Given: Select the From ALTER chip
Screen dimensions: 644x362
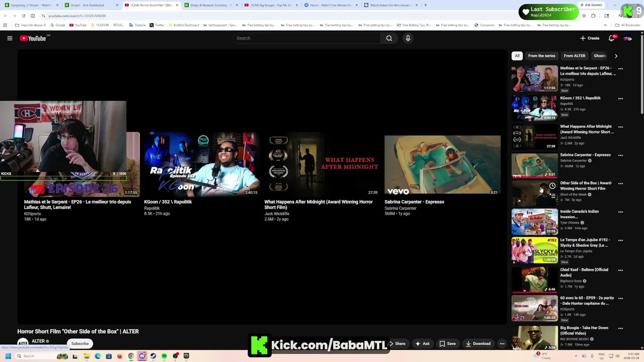Looking at the screenshot, I should click(x=575, y=56).
